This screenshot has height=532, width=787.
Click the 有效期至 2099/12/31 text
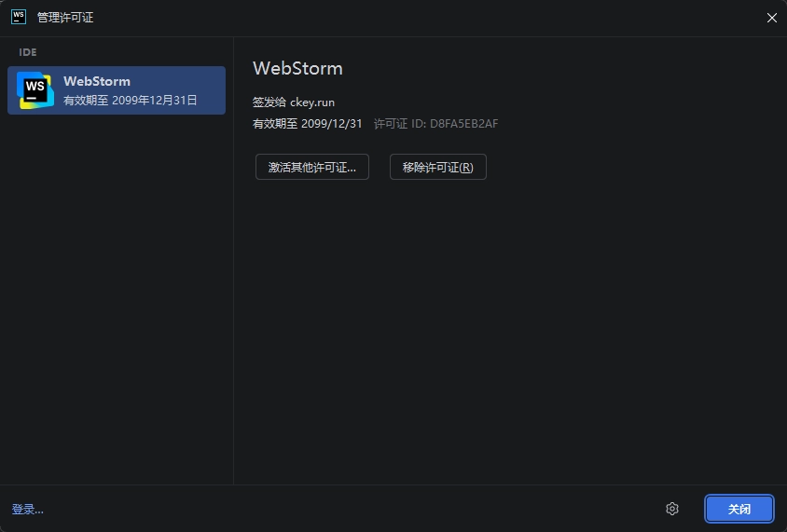pyautogui.click(x=307, y=124)
